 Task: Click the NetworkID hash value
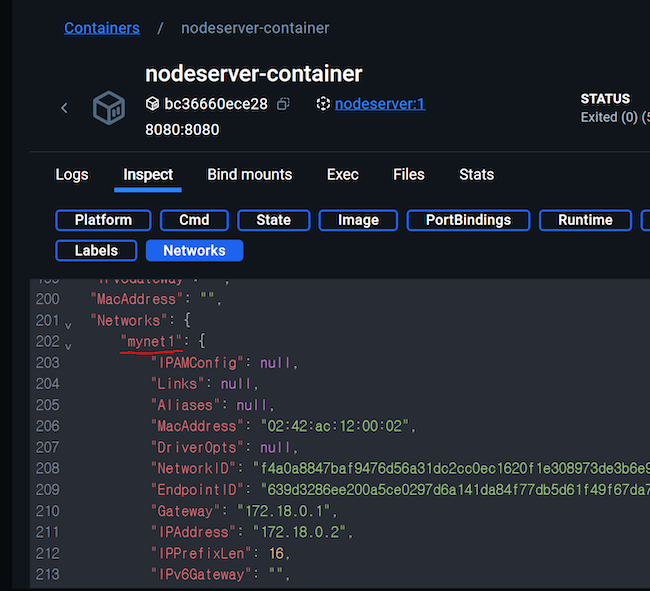click(451, 468)
